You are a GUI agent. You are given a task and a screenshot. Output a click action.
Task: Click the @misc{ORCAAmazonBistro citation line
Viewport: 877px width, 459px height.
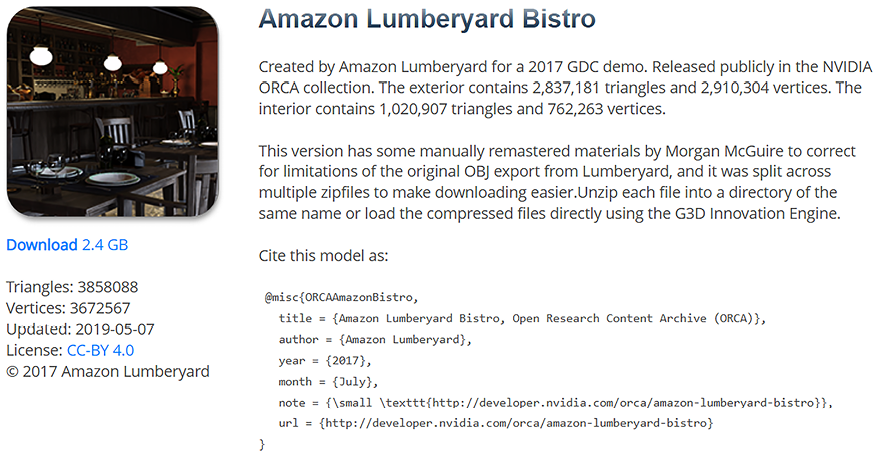pyautogui.click(x=341, y=298)
